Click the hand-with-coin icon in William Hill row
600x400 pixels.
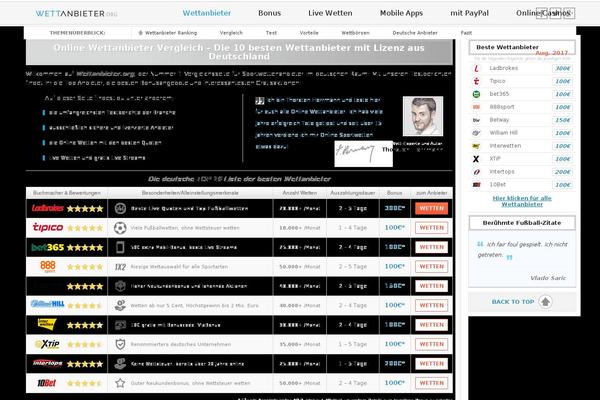(x=120, y=305)
